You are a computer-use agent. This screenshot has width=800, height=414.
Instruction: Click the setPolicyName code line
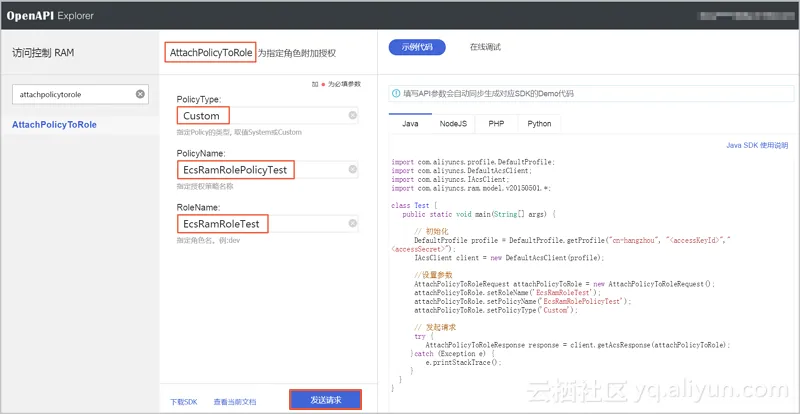(523, 302)
